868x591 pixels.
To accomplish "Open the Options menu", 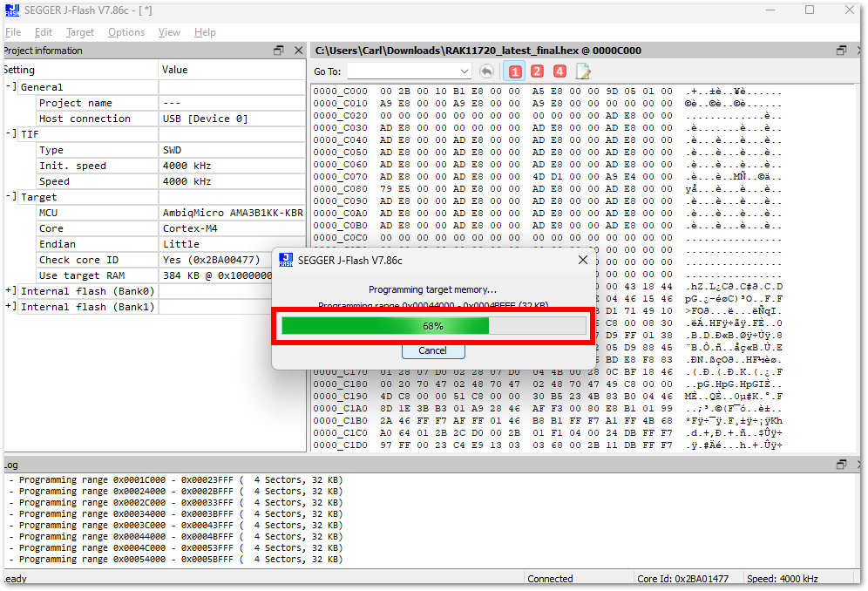I will pos(126,32).
